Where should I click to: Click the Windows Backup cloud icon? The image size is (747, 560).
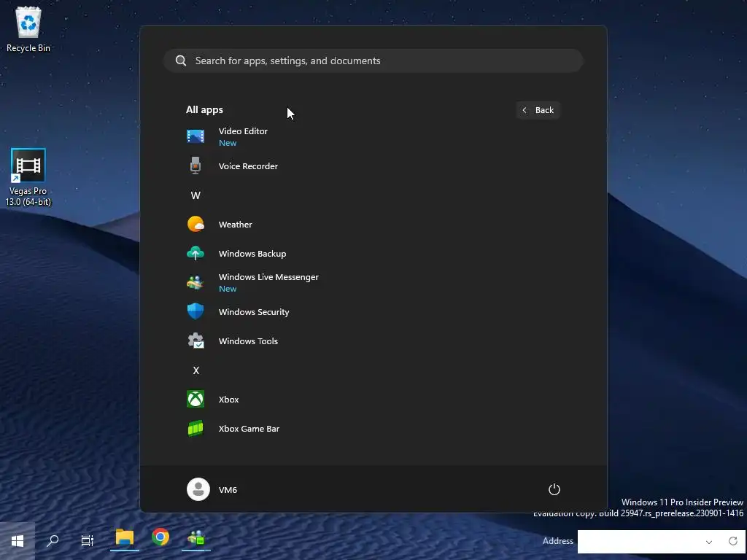click(196, 253)
